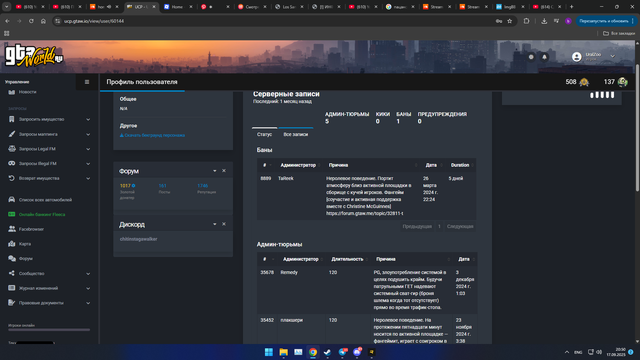Viewport: 640px width, 360px height.
Task: Expand Сообщество submenu
Action: [x=88, y=273]
